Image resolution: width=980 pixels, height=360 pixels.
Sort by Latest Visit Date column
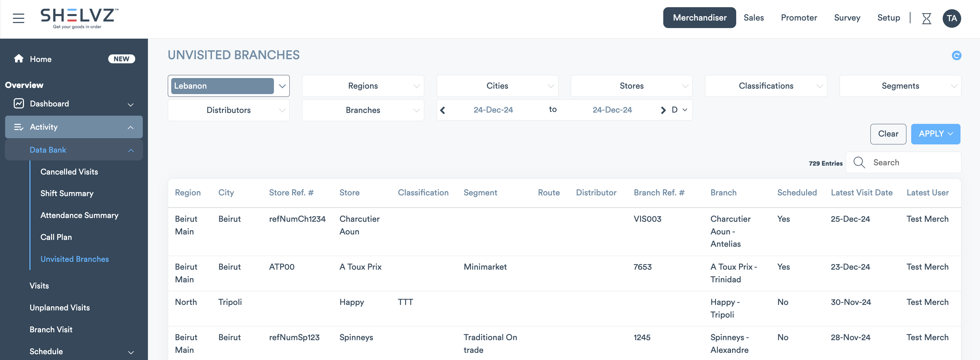[x=861, y=193]
